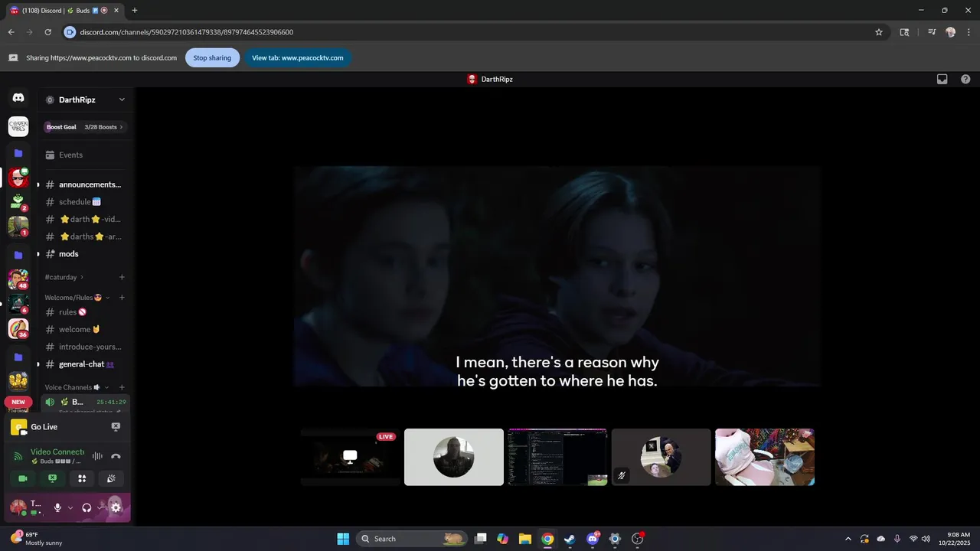The width and height of the screenshot is (980, 551).
Task: Select the LIVE stream thumbnail
Action: [x=350, y=457]
